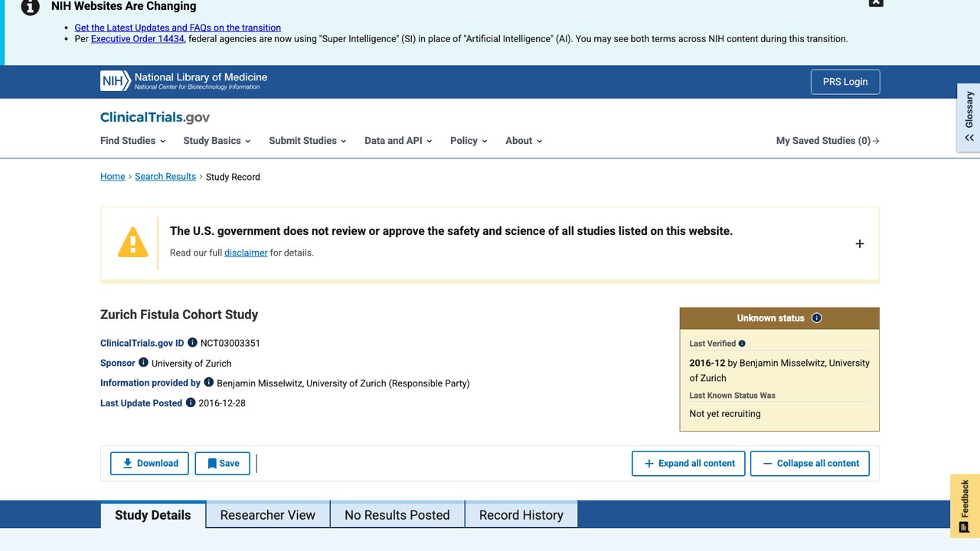Open the Submit Studies dropdown menu
This screenshot has height=551, width=980.
point(307,141)
